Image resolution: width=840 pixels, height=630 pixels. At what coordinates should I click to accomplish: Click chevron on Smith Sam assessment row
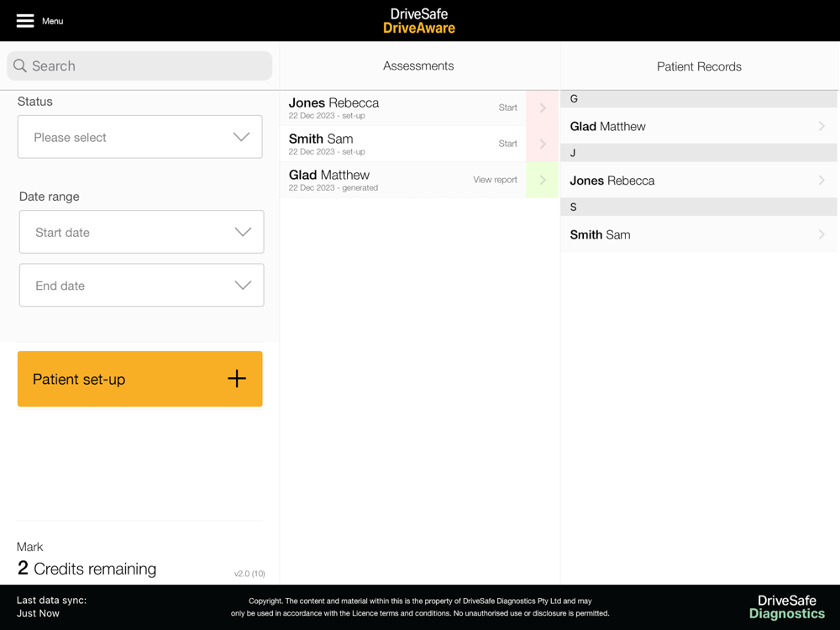click(x=543, y=144)
